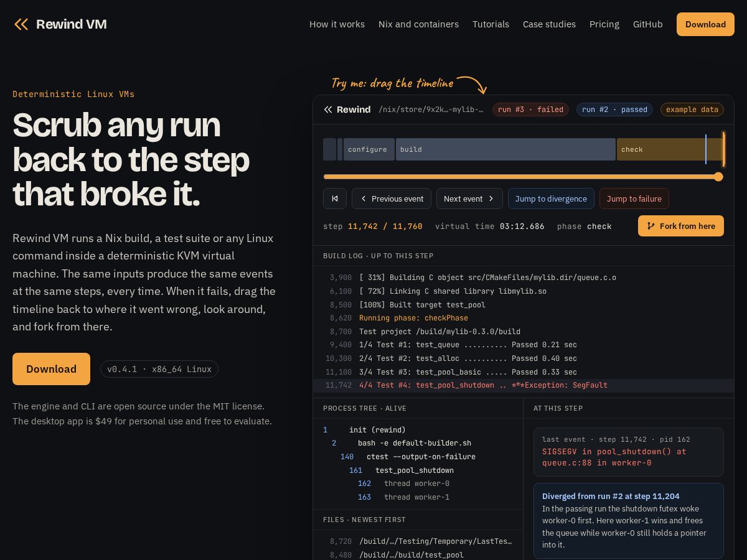Viewport: 747px width, 560px height.
Task: Click the FILES · NEWEST FIRST header
Action: 364,520
